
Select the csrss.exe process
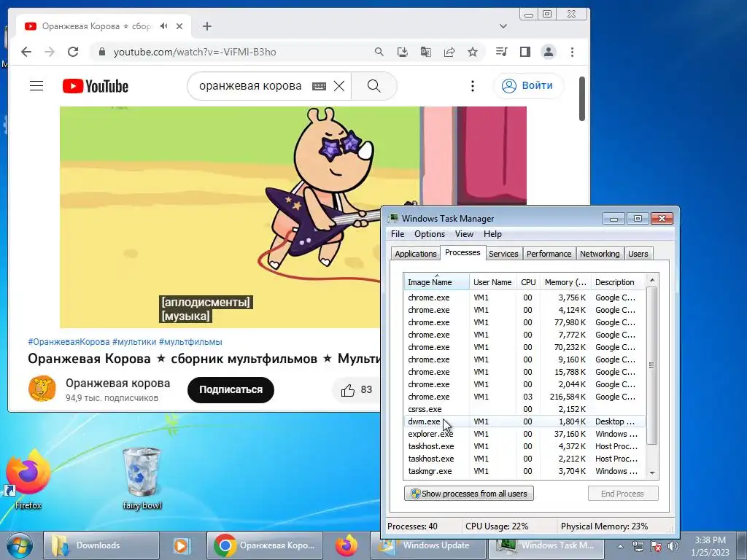point(524,409)
